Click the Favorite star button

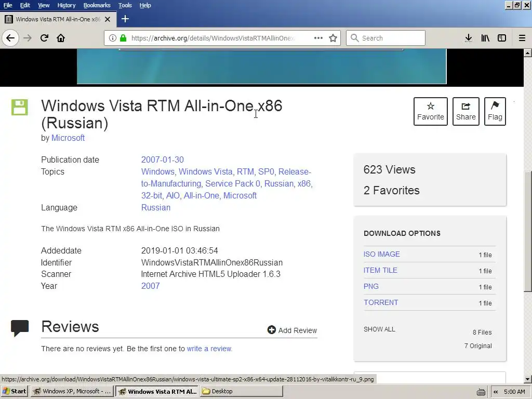431,111
